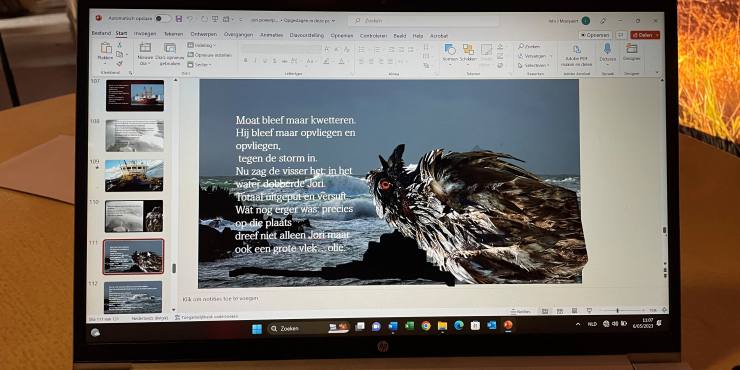Viewport: 740px width, 370px height.
Task: Click the Delen share button
Action: 645,35
